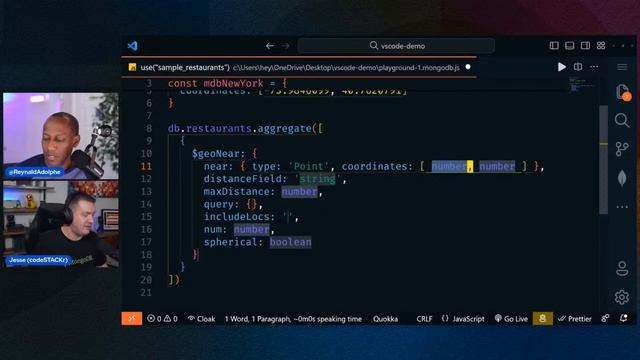The width and height of the screenshot is (640, 360).
Task: Click the 'string' placeholder for distanceField
Action: tap(317, 179)
